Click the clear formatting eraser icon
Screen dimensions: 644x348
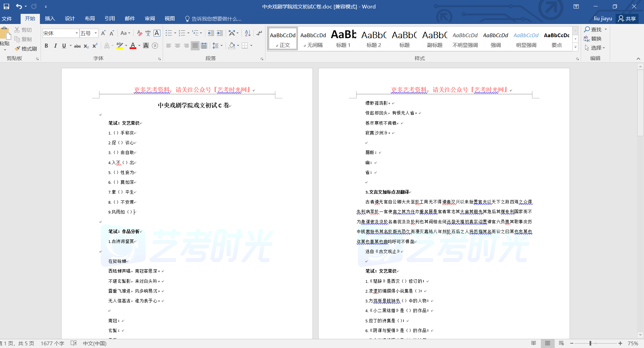pos(139,33)
